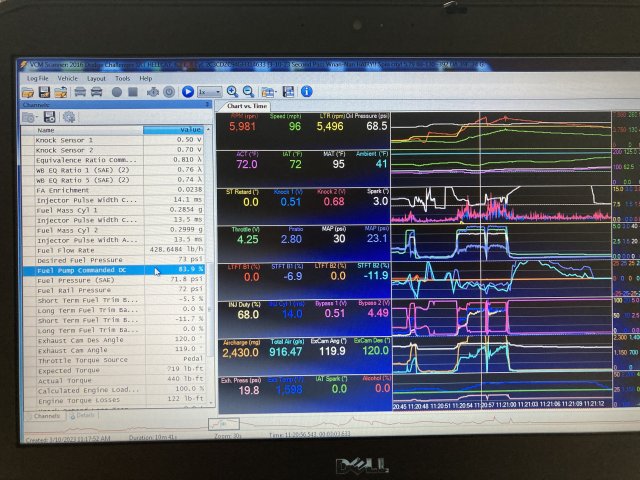Click the save layout icon in toolbar
The image size is (640, 480).
289,92
